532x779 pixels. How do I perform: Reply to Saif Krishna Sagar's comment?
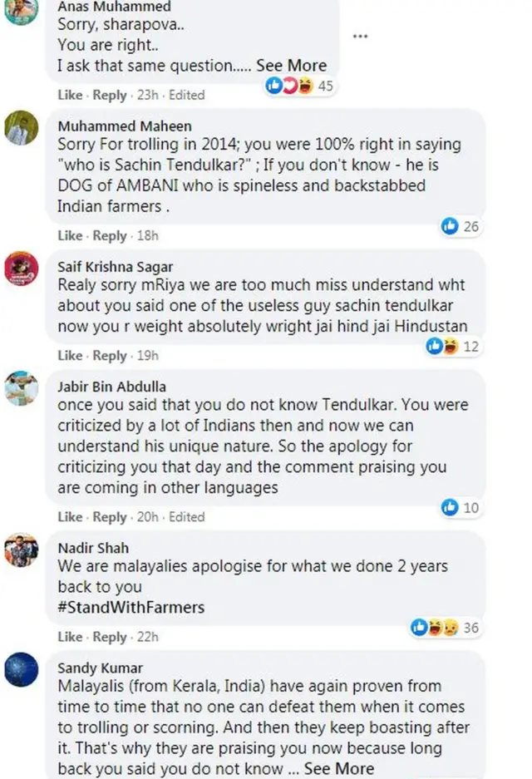tap(110, 356)
